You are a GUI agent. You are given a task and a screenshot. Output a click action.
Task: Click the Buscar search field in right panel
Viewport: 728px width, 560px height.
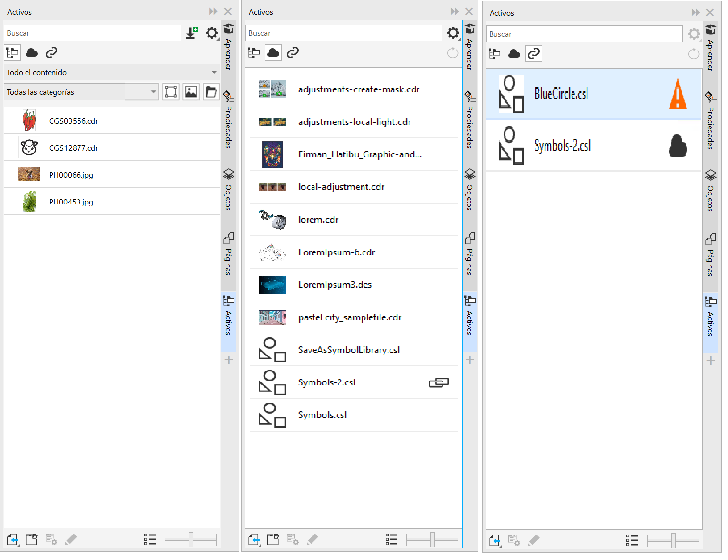point(584,34)
